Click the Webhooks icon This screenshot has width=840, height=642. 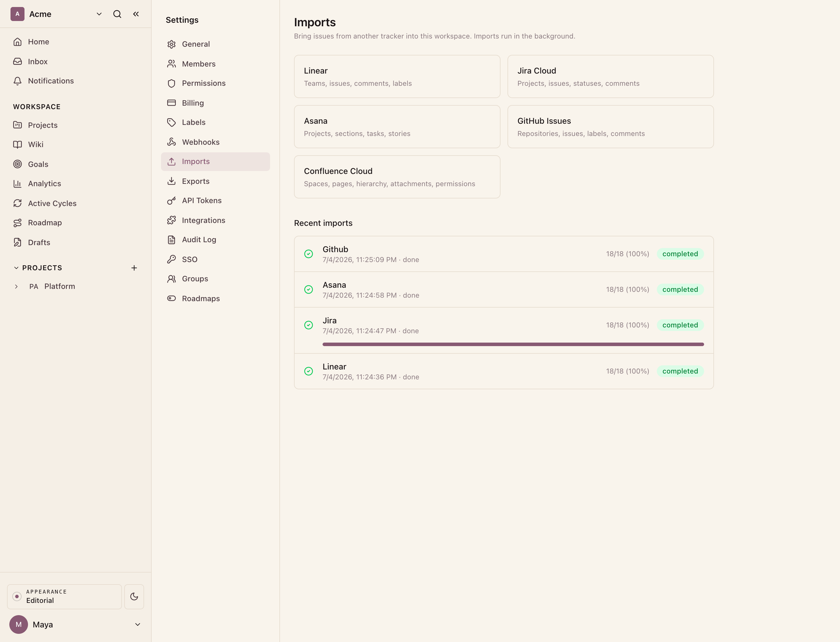point(171,142)
